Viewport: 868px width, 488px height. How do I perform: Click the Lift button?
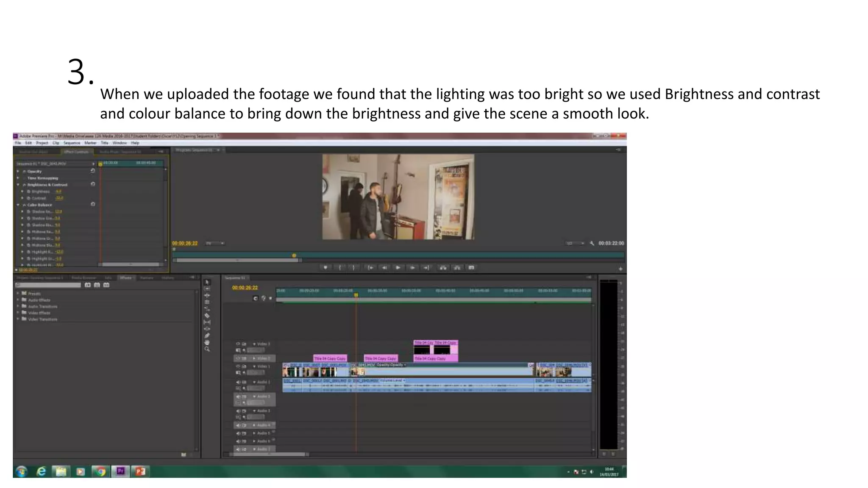tap(443, 268)
